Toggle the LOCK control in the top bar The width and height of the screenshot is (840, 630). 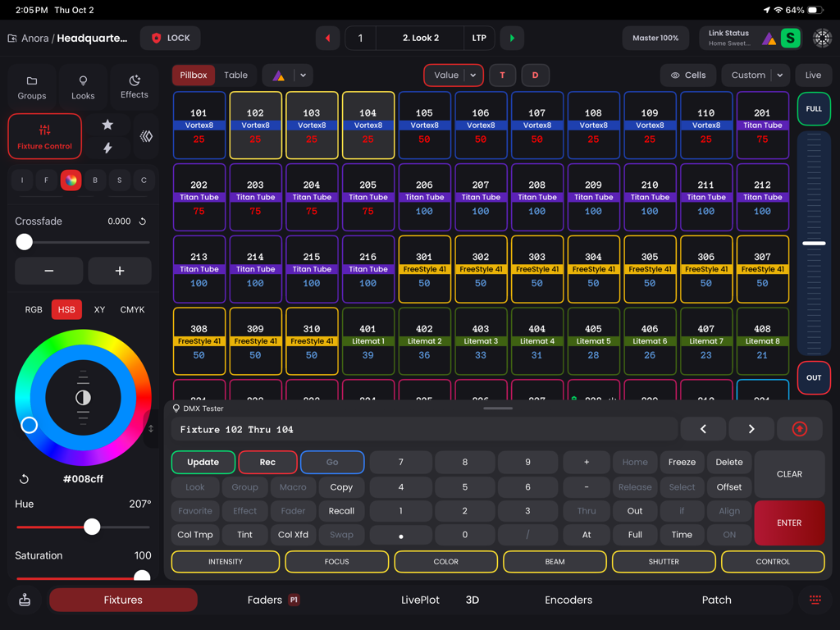(170, 38)
